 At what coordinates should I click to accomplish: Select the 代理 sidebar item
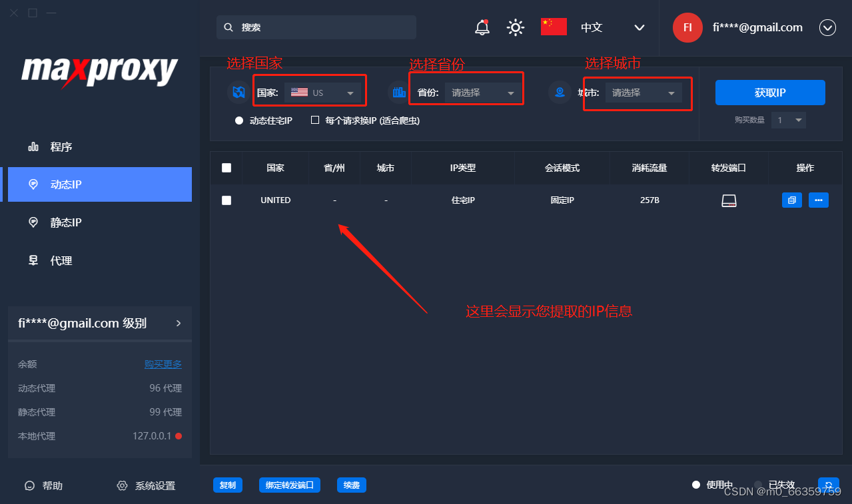(60, 260)
